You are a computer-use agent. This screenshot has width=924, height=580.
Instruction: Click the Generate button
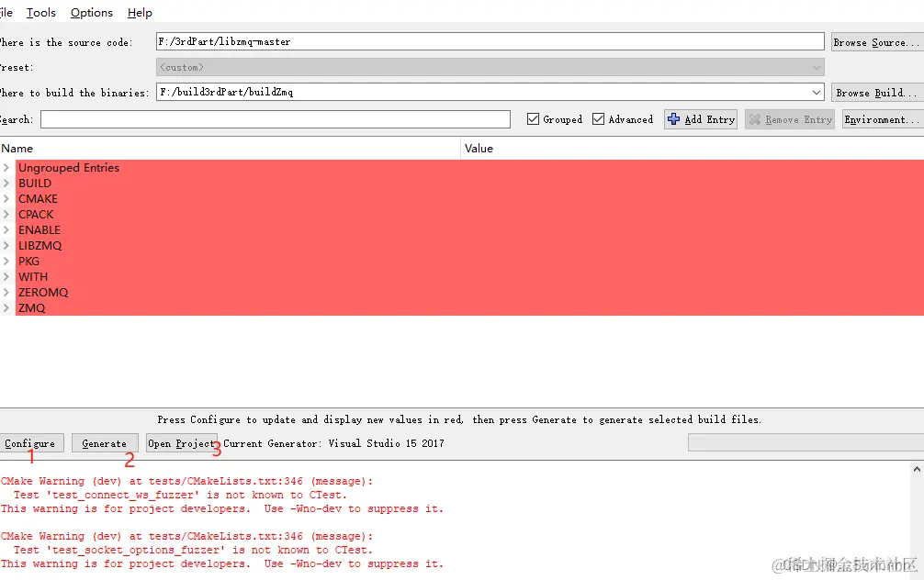pyautogui.click(x=105, y=443)
